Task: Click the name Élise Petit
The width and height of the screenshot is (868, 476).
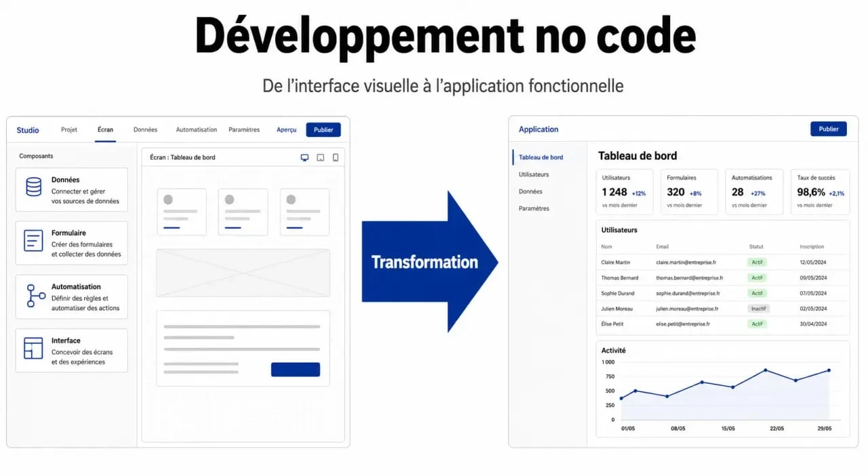Action: coord(612,324)
